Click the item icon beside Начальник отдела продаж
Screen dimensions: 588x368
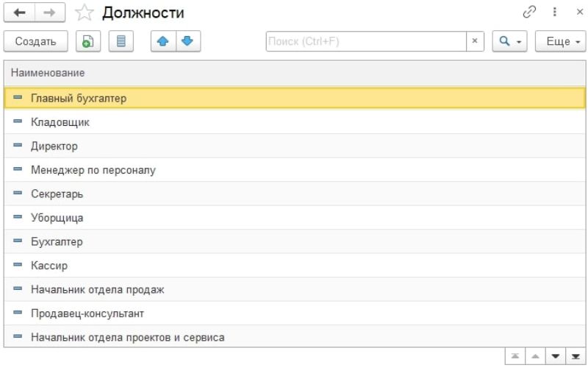pyautogui.click(x=18, y=289)
